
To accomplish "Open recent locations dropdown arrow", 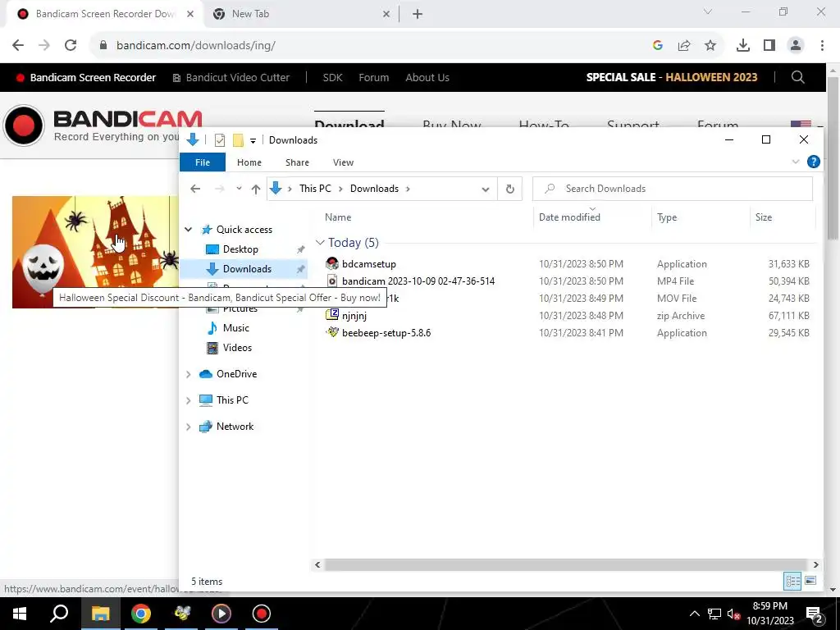I will 239,189.
